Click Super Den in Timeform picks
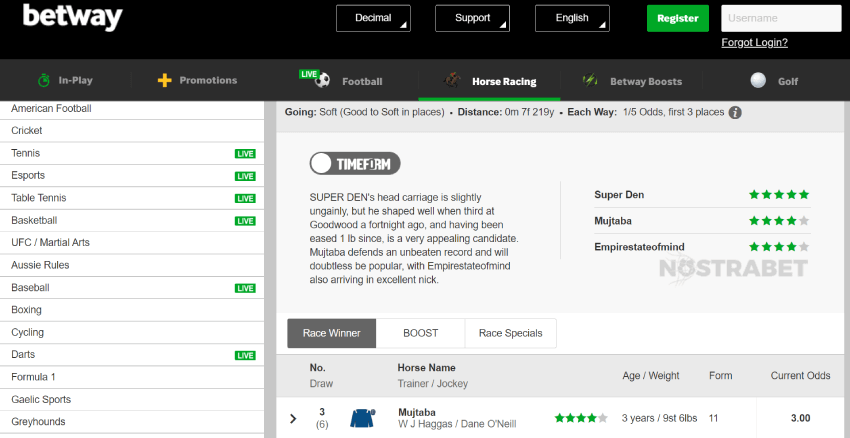Image resolution: width=850 pixels, height=438 pixels. click(619, 195)
